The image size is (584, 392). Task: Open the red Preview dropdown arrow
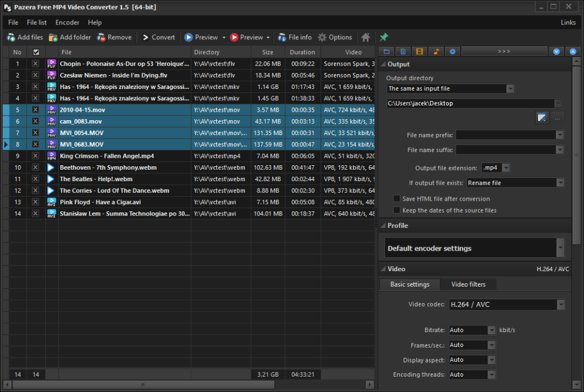268,38
